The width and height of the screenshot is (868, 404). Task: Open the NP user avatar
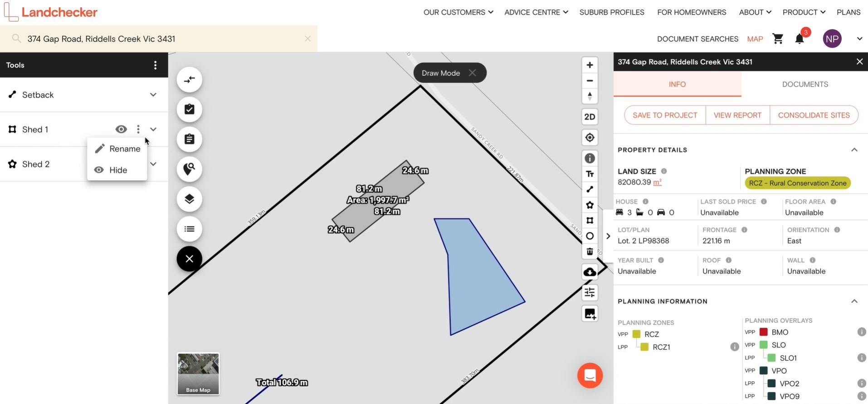[832, 39]
